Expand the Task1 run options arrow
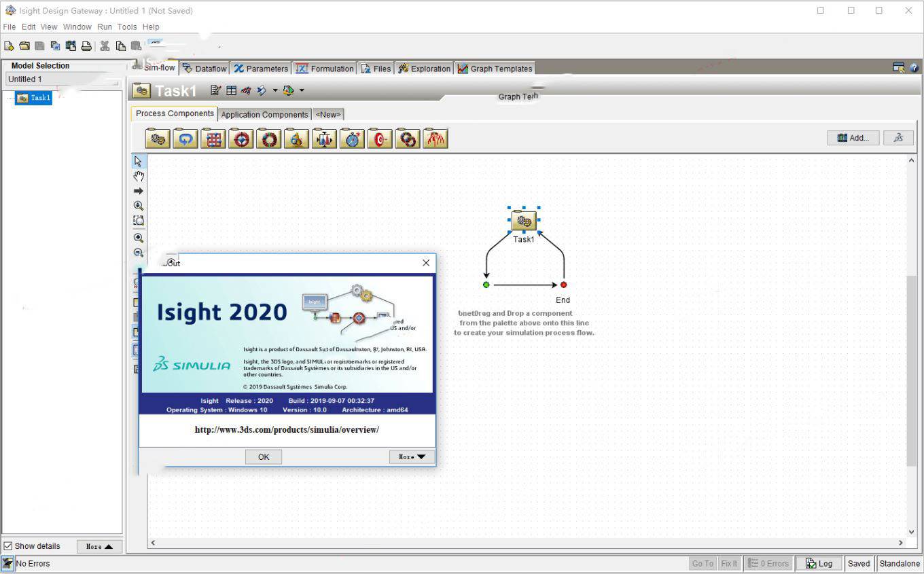 tap(275, 90)
